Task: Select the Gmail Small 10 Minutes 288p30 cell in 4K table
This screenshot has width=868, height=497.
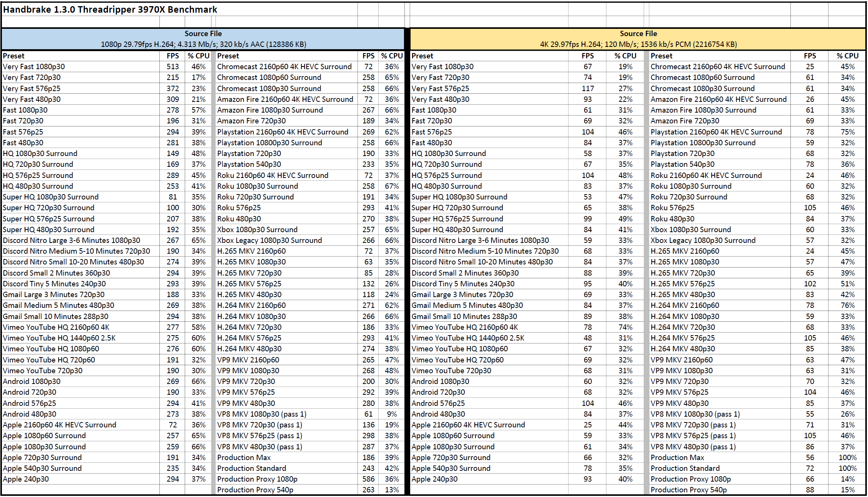Action: (x=464, y=316)
